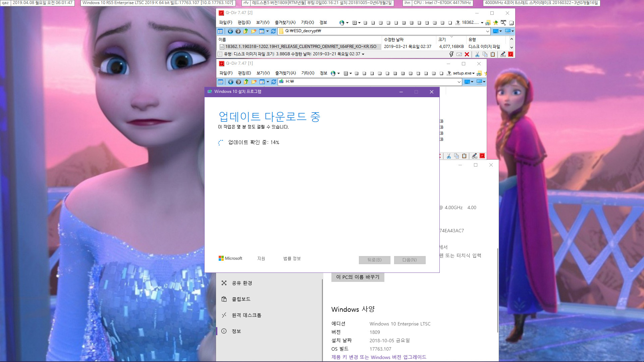Click the Windows taskbar CPU monitor

pos(445,4)
